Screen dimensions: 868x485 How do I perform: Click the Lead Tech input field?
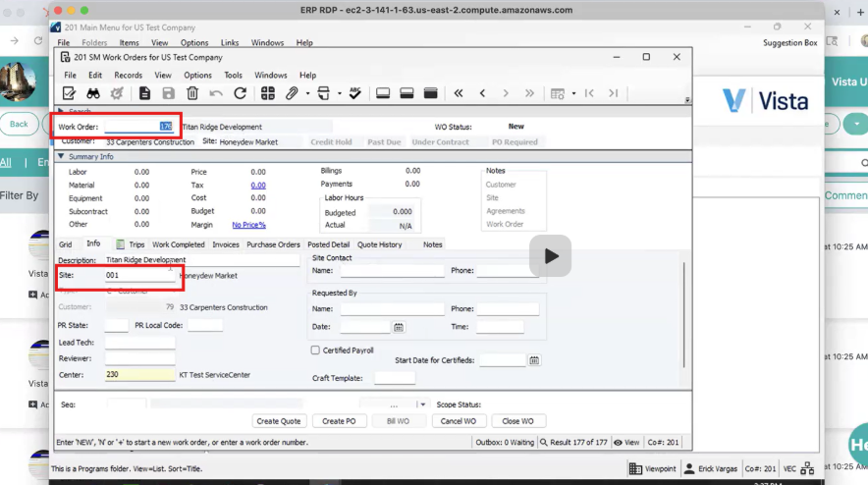pyautogui.click(x=140, y=343)
